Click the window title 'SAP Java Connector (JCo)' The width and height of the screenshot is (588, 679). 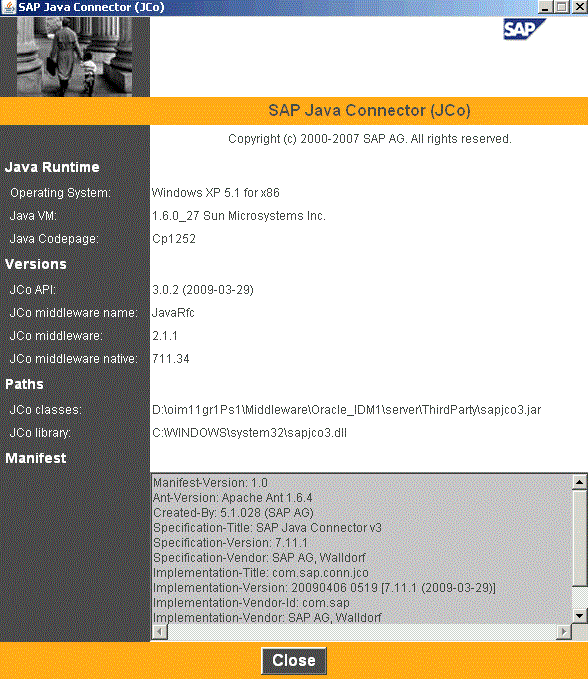(x=91, y=7)
